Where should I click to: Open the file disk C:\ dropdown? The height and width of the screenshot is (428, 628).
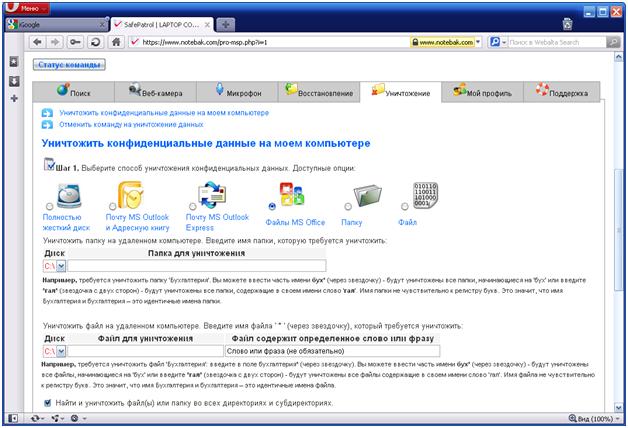click(x=61, y=351)
